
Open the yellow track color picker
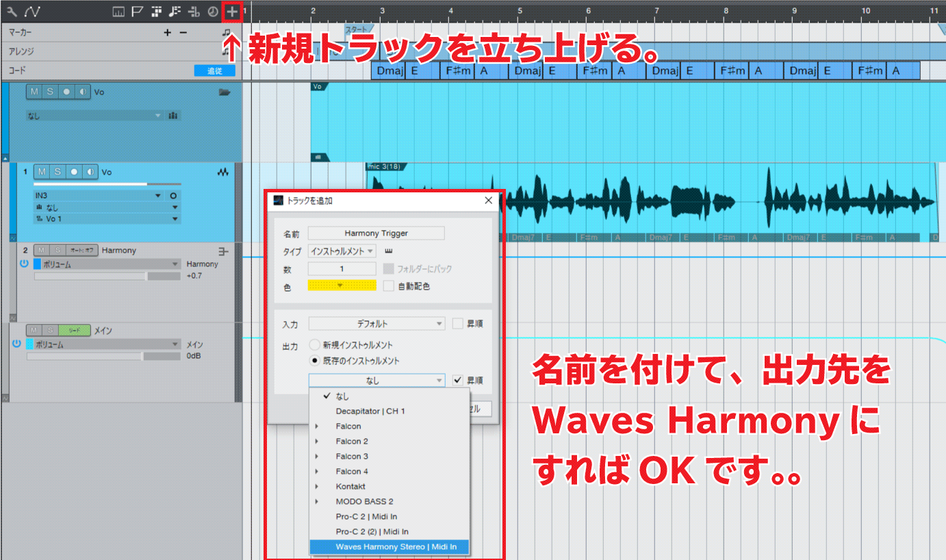[342, 286]
